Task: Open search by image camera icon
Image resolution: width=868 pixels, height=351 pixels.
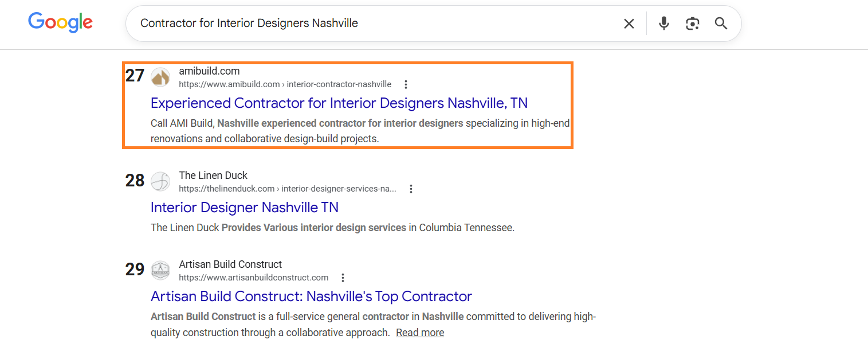Action: (x=693, y=24)
